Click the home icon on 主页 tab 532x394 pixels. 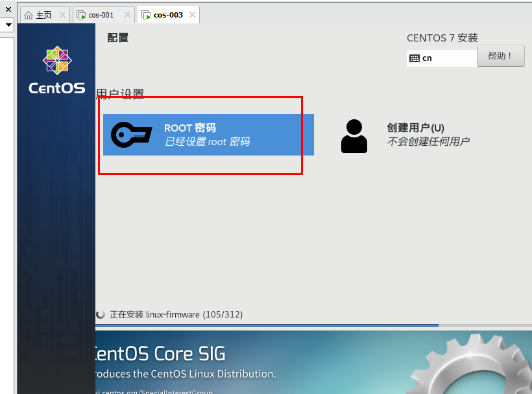coord(29,16)
